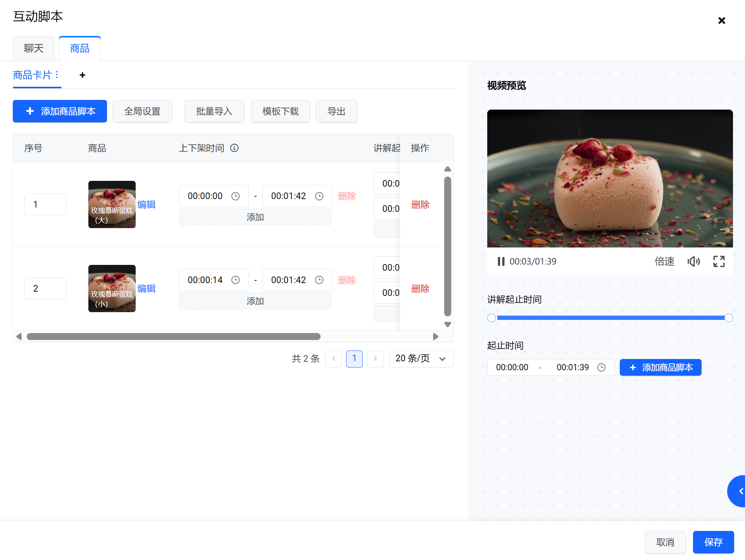Viewport: 745px width, 560px height.
Task: Pause the video preview playback
Action: [501, 261]
